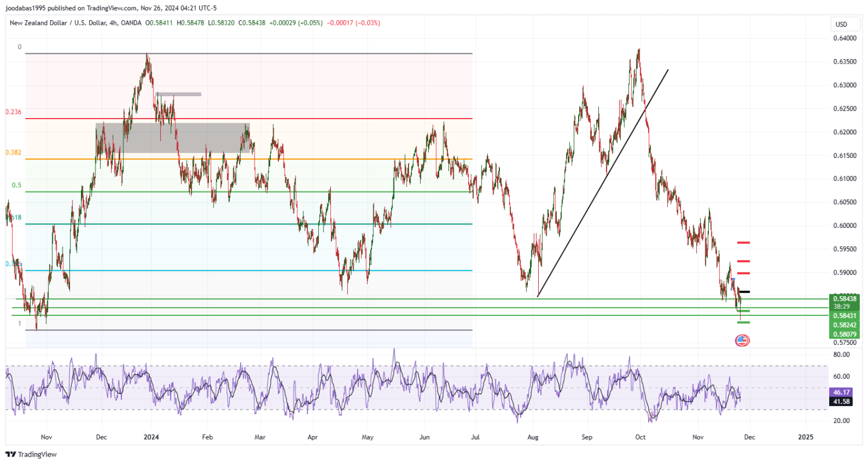Click the RSI value label 46.17

pyautogui.click(x=841, y=392)
